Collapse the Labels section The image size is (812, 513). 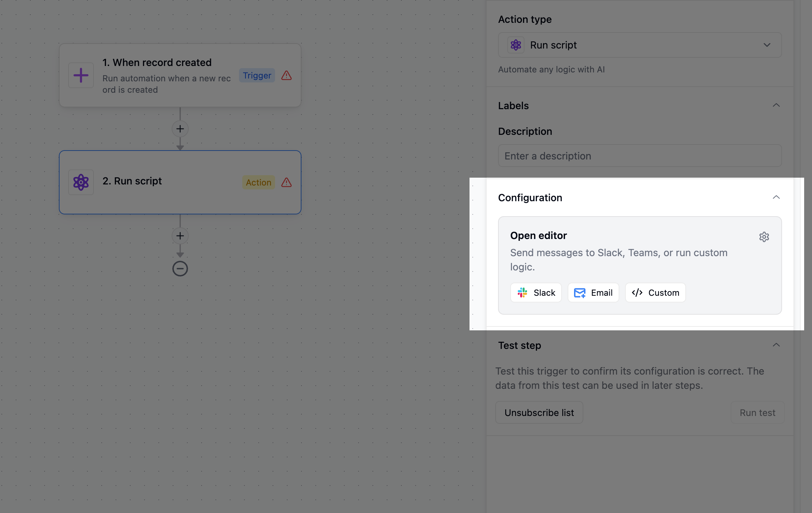coord(776,105)
